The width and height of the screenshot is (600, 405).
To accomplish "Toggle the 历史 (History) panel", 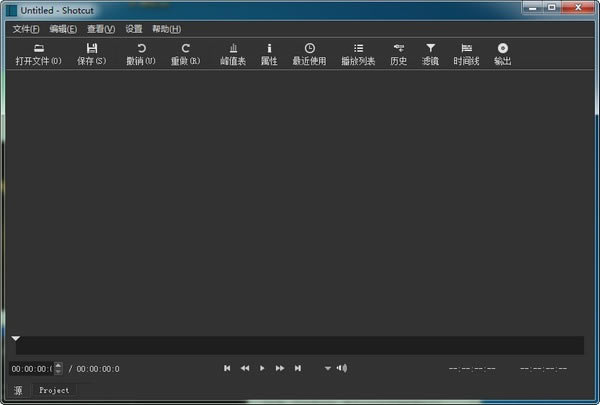I will (398, 54).
